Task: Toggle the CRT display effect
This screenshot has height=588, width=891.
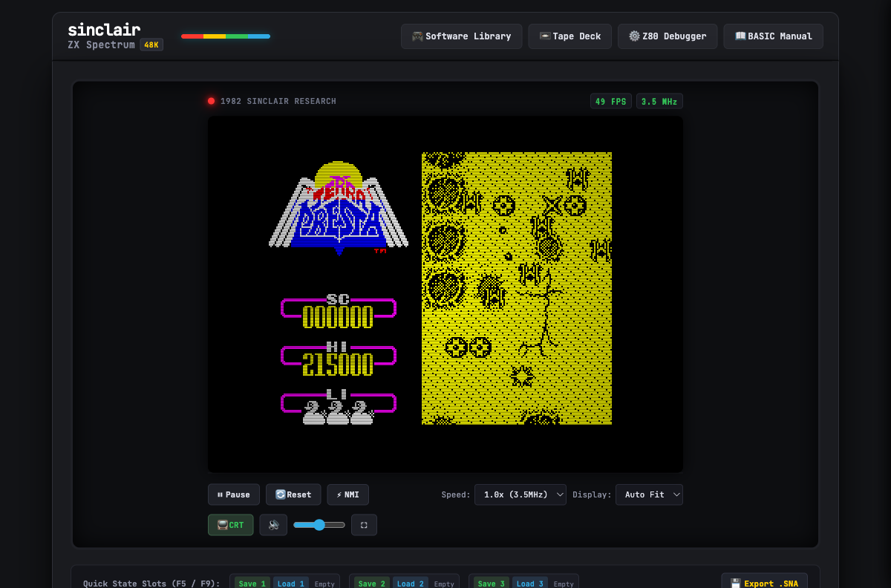Action: (230, 525)
